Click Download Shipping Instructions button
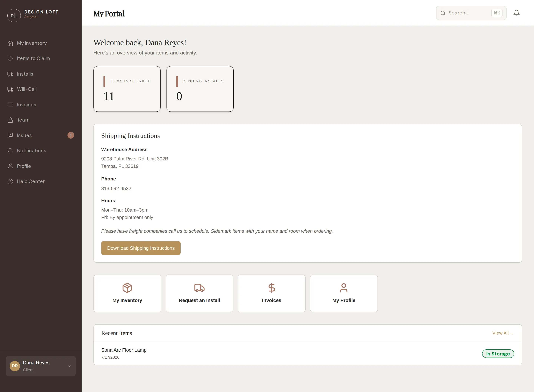The height and width of the screenshot is (392, 534). click(141, 248)
